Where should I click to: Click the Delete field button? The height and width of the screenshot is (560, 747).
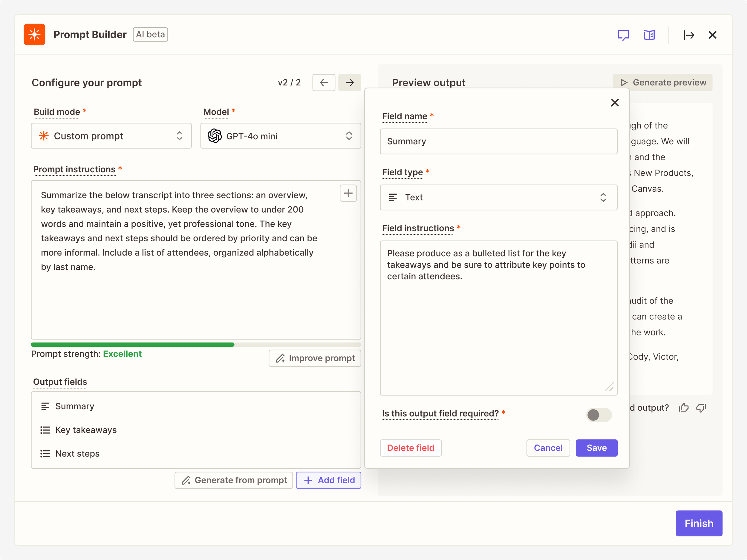[410, 448]
